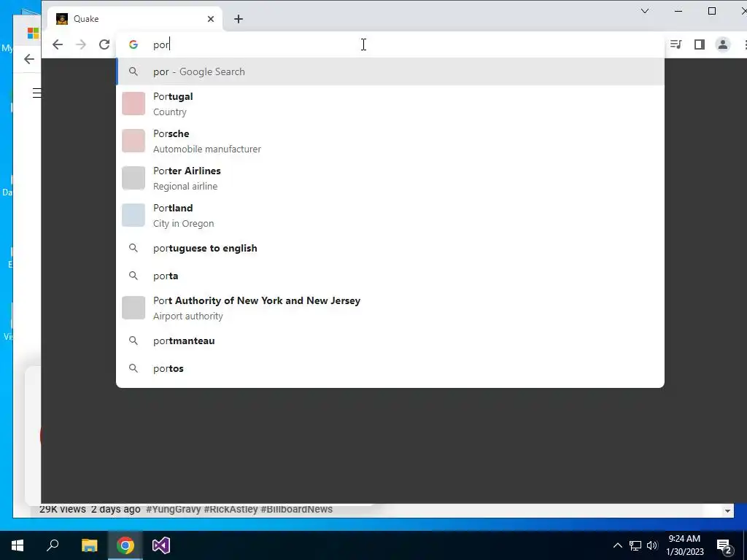
Task: Click the search icon beside 'portmanteau'
Action: click(x=133, y=341)
